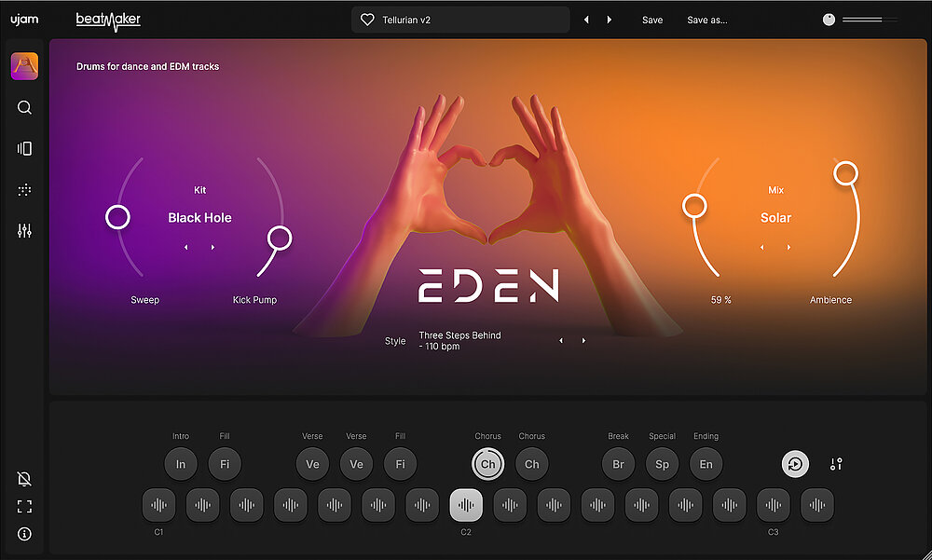Toggle fullscreen with the frame icon

(24, 507)
